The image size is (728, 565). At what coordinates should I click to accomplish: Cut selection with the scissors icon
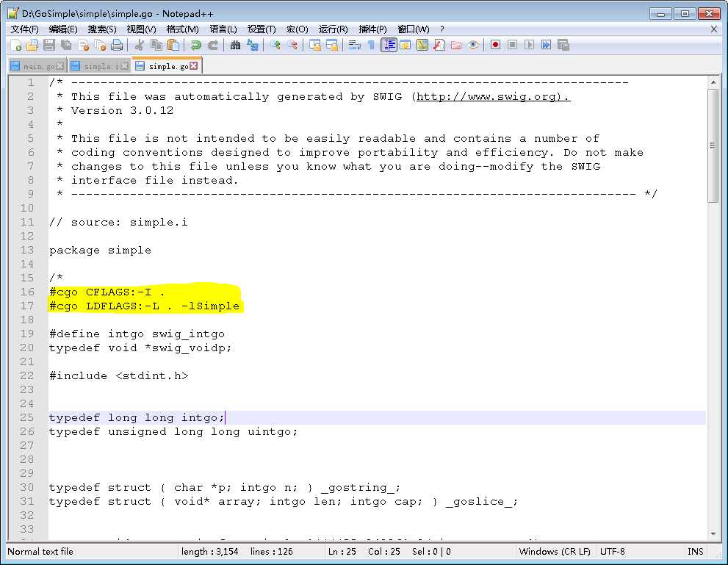click(x=140, y=45)
